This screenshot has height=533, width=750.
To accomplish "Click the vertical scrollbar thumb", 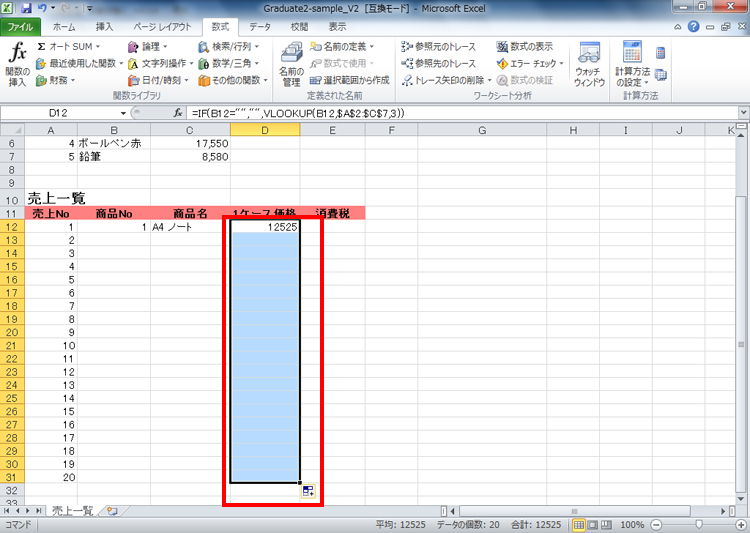I will pos(741,344).
